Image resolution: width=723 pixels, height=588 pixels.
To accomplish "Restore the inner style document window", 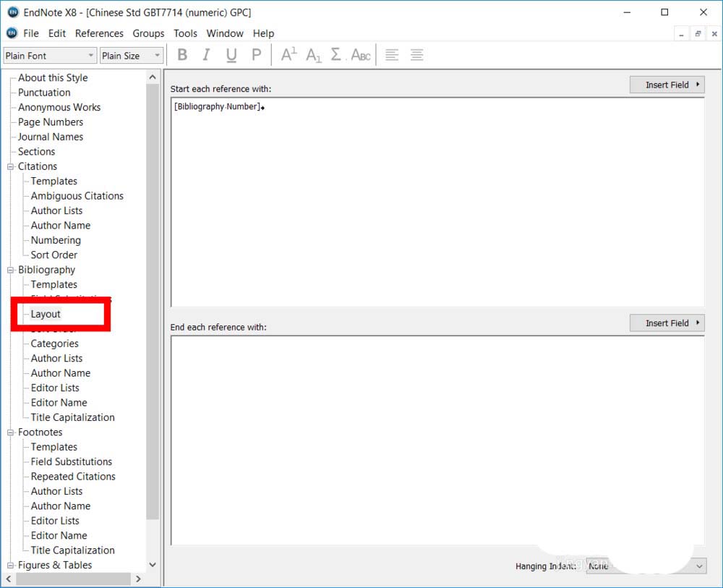I will 698,34.
